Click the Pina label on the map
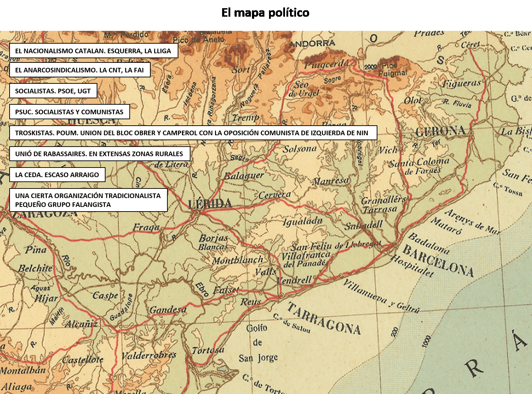 coord(36,250)
